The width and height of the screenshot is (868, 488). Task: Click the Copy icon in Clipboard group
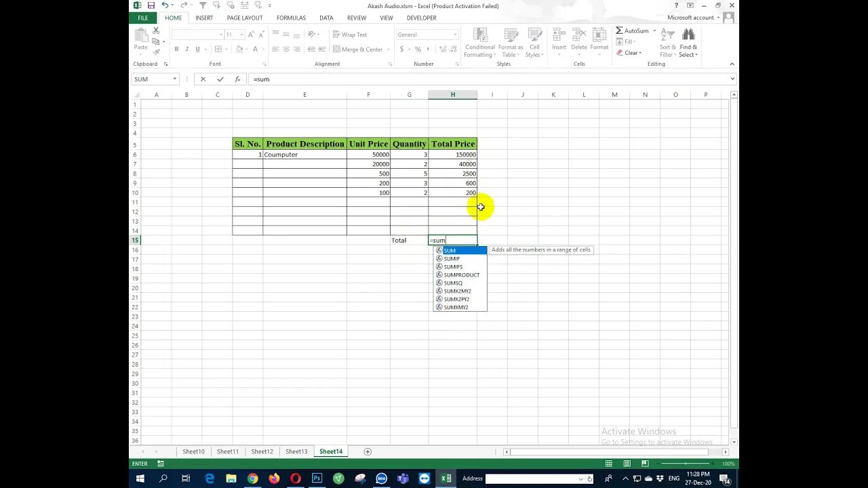[156, 41]
